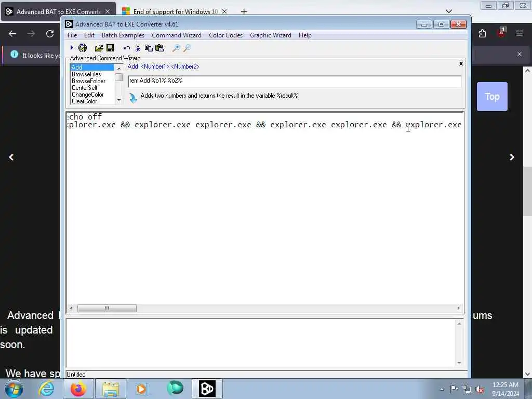532x399 pixels.
Task: Open a file with the folder icon
Action: (x=99, y=48)
